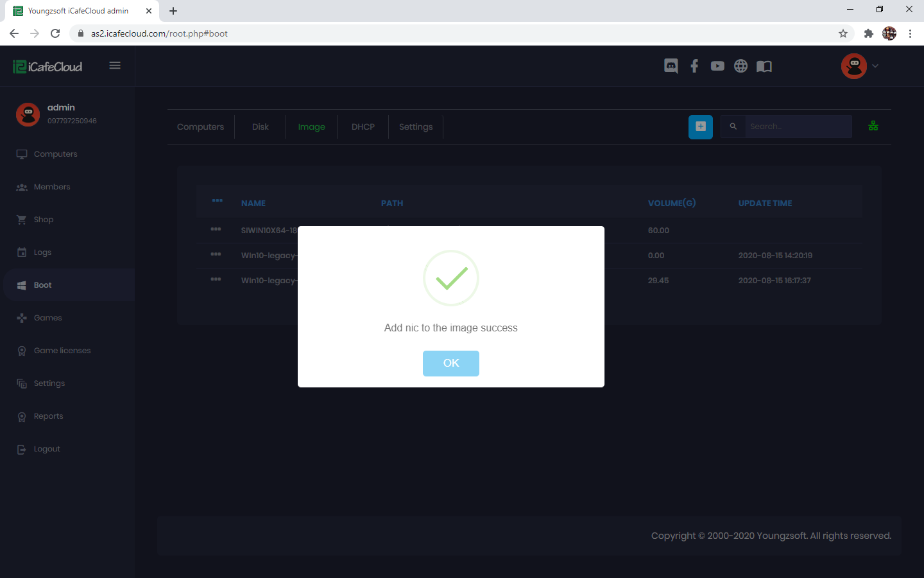This screenshot has height=578, width=924.
Task: Bookmark page with the star icon
Action: click(843, 33)
